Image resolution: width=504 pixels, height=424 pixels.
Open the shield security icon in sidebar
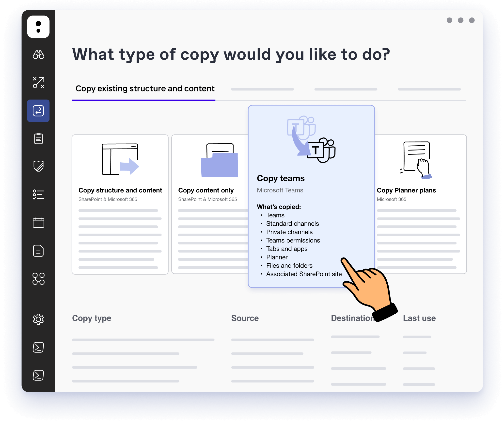coord(38,166)
